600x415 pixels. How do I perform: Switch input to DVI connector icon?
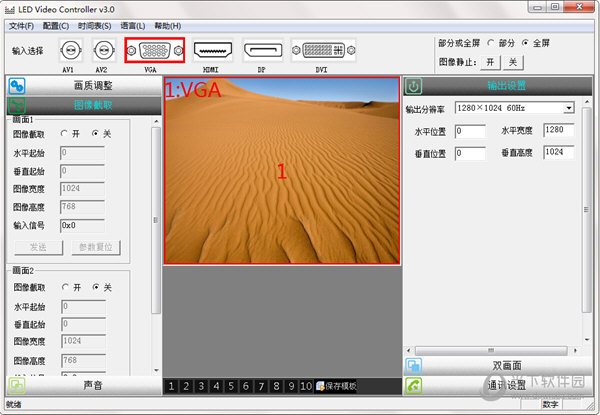click(323, 50)
